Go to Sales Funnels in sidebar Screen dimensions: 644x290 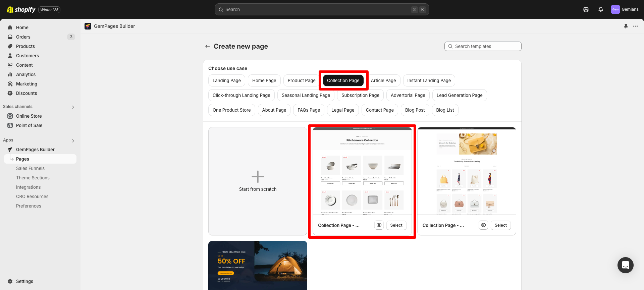[x=30, y=168]
